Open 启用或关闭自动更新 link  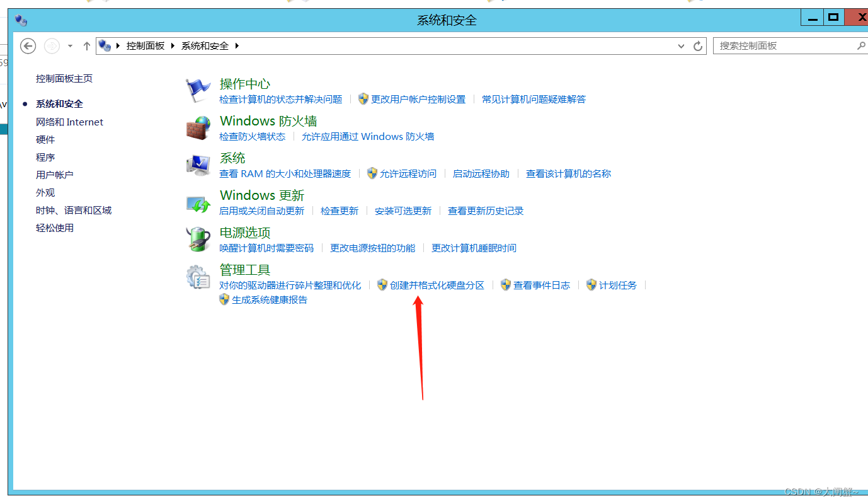[x=262, y=211]
